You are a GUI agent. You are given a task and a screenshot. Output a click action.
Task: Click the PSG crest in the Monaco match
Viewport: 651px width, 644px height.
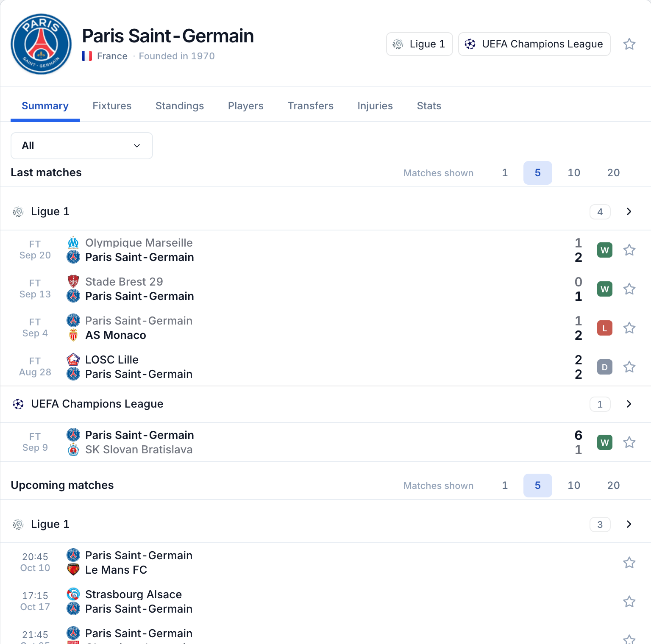tap(73, 321)
